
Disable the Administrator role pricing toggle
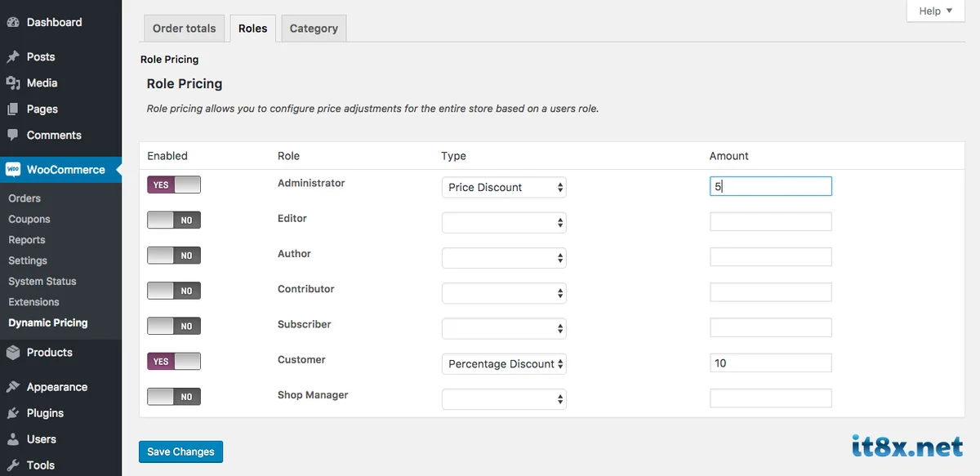point(174,185)
